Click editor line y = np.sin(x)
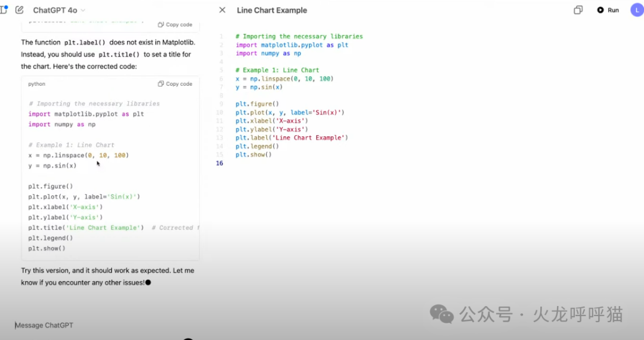This screenshot has width=644, height=340. point(259,87)
